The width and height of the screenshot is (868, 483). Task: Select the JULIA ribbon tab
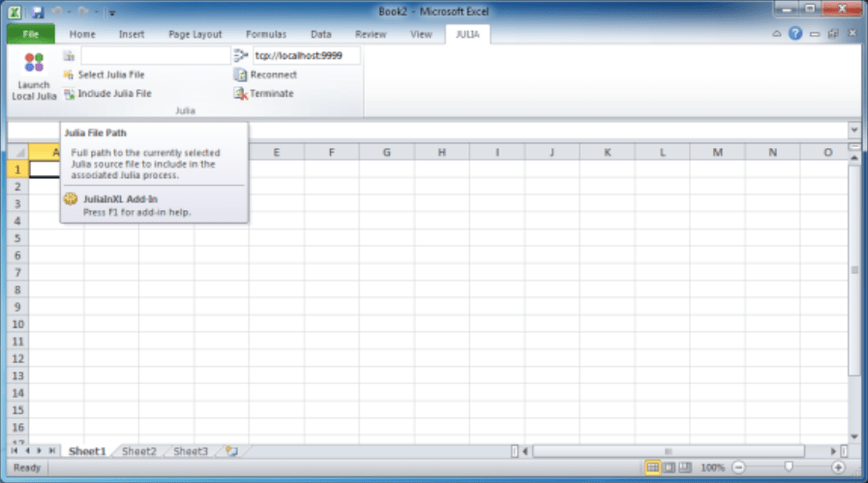point(467,34)
